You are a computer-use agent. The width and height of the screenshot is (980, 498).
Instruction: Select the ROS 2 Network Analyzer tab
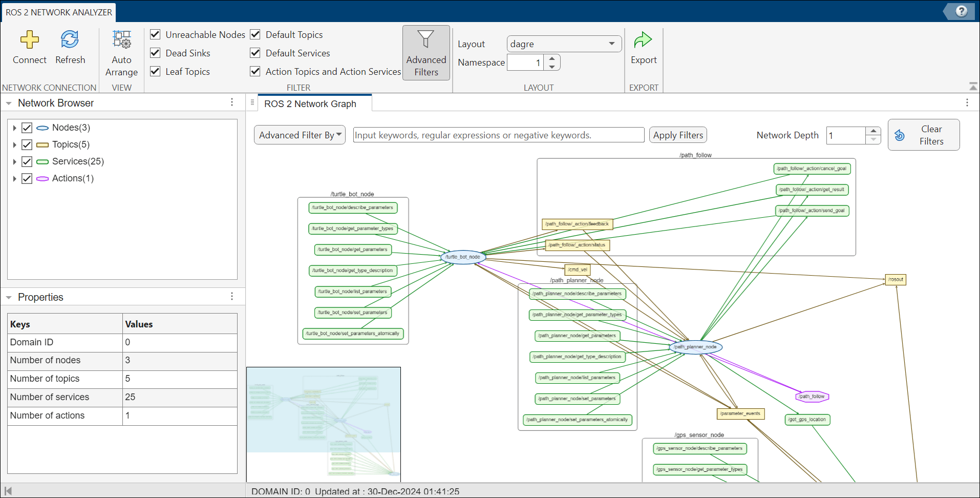[59, 12]
